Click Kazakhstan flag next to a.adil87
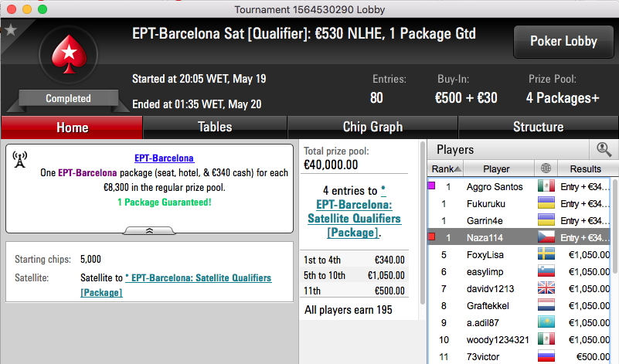Image resolution: width=619 pixels, height=364 pixels. 546,322
